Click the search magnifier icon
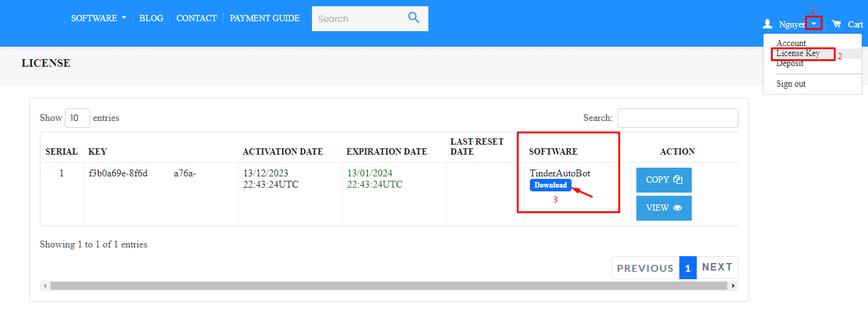 tap(413, 18)
